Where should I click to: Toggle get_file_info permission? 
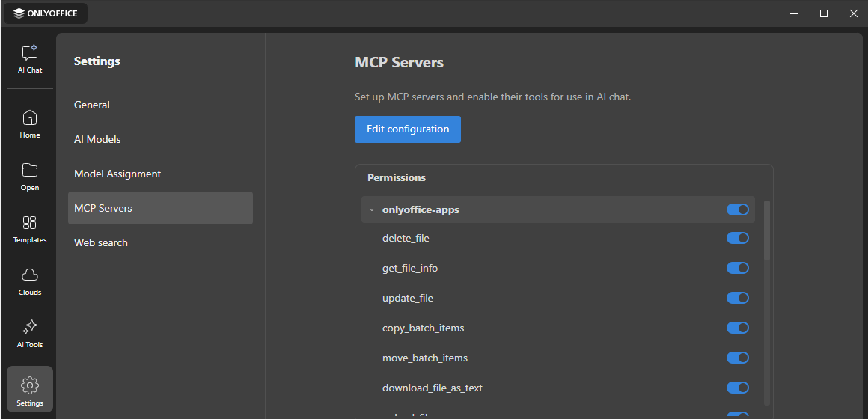click(737, 268)
